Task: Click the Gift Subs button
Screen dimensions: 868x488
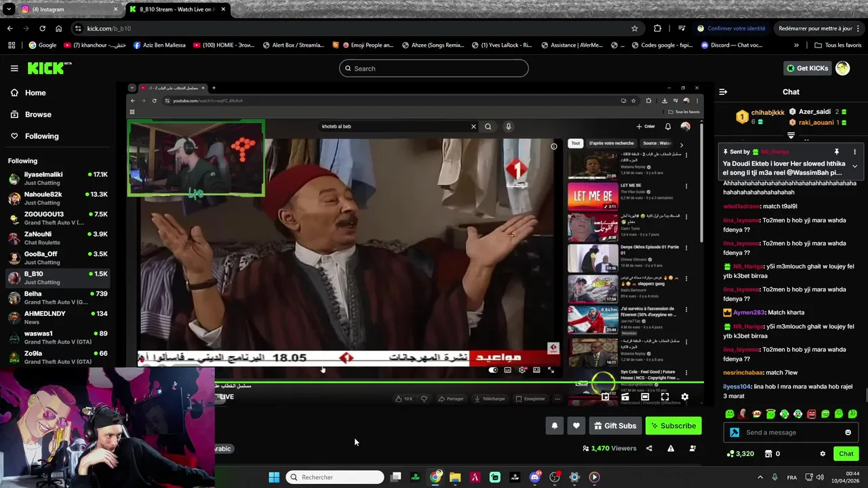Action: 615,426
